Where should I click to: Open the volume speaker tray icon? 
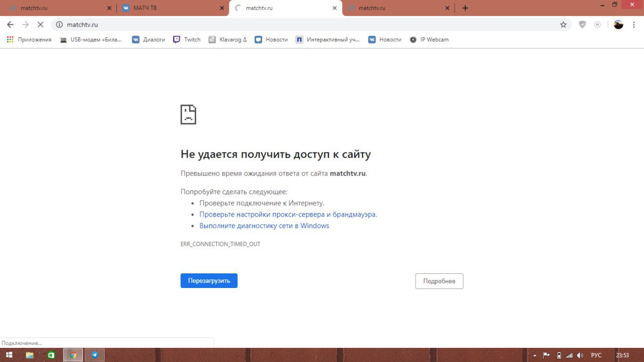tap(580, 355)
